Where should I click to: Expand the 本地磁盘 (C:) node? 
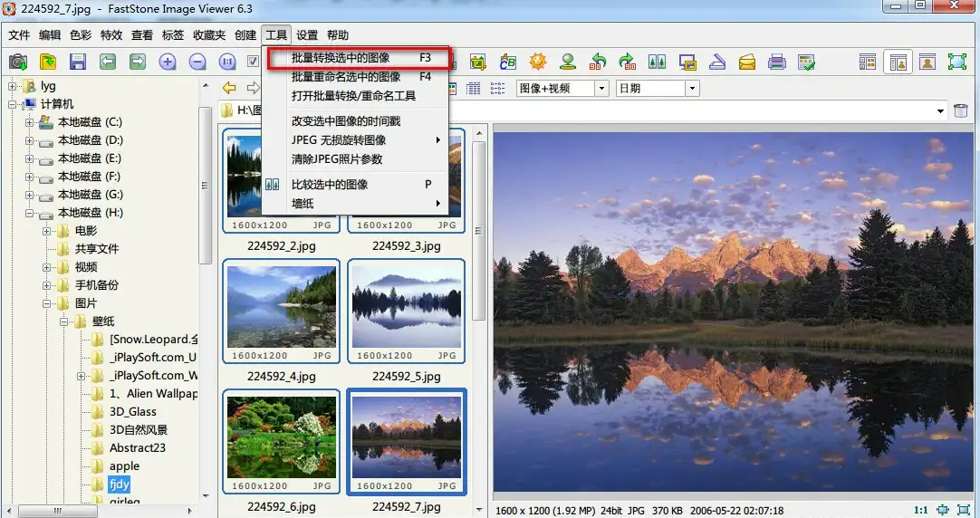(x=29, y=122)
